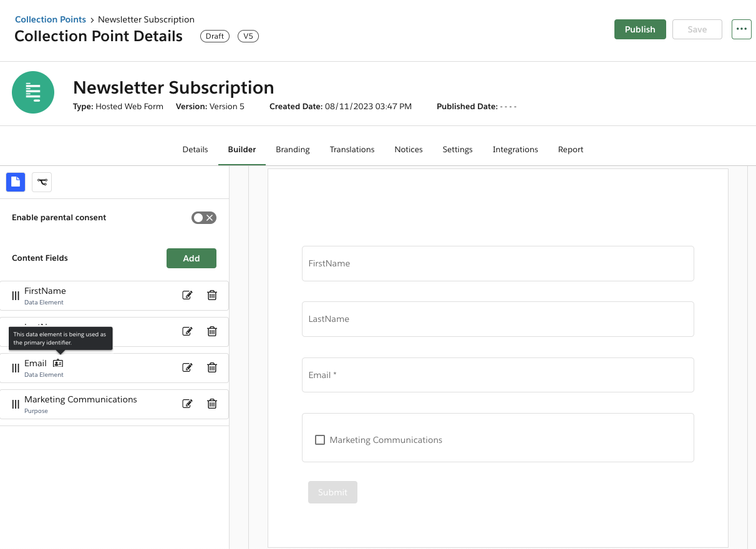Image resolution: width=756 pixels, height=549 pixels.
Task: Open the more actions ellipsis menu
Action: 741,29
